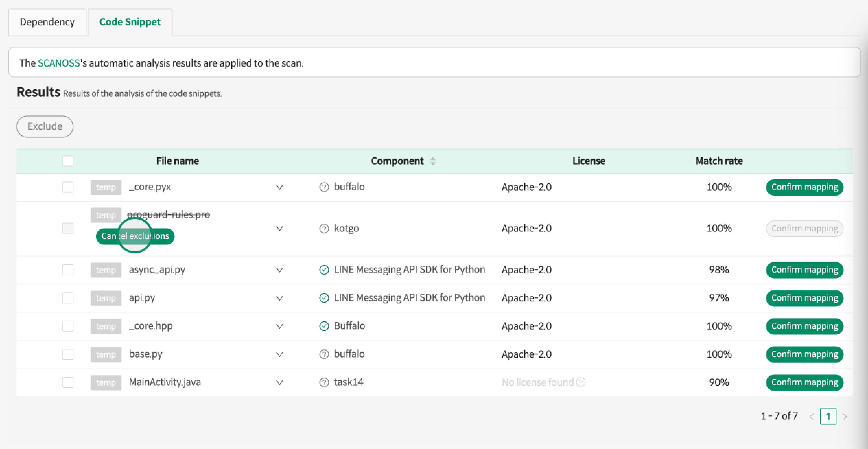Image resolution: width=868 pixels, height=449 pixels.
Task: Select the MainActivity.java row checkbox
Action: point(68,382)
